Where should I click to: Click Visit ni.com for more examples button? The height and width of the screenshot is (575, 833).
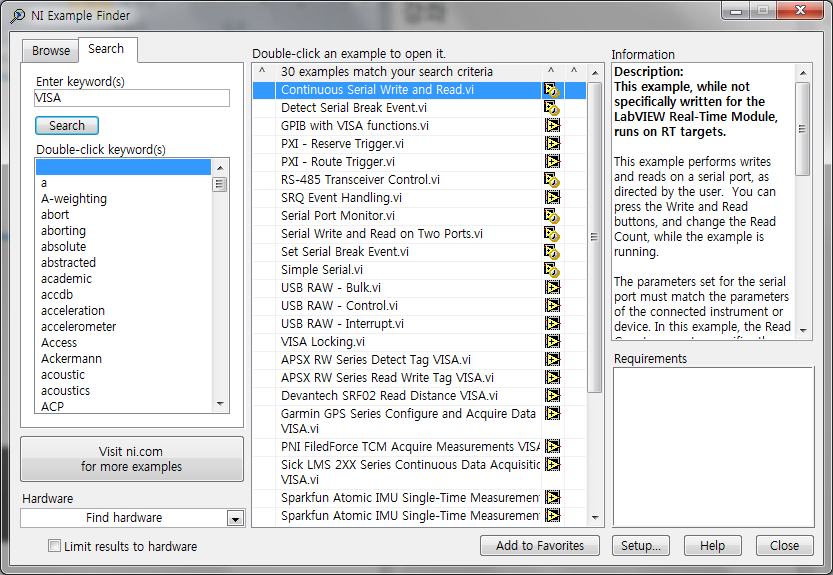[x=132, y=459]
